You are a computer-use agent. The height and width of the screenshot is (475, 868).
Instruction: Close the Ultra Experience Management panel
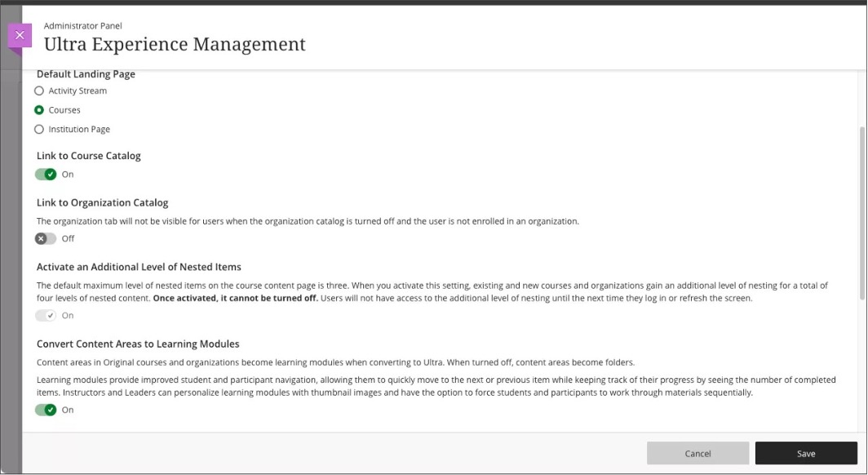tap(20, 35)
